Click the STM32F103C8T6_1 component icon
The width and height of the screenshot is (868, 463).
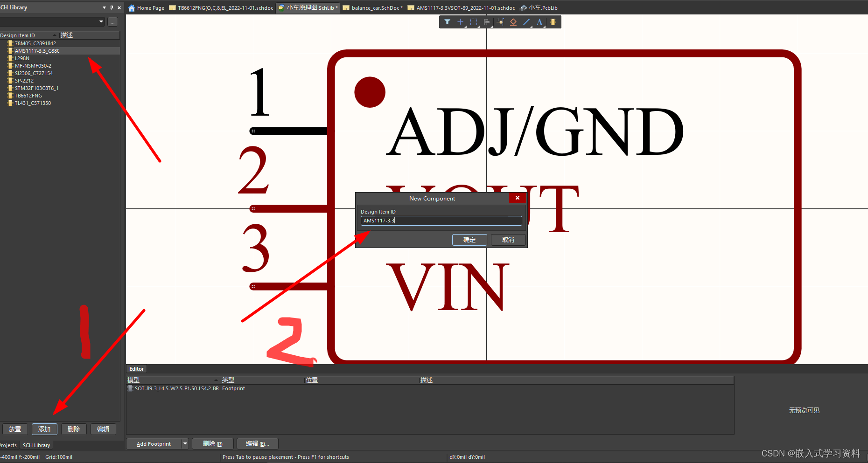tap(10, 88)
